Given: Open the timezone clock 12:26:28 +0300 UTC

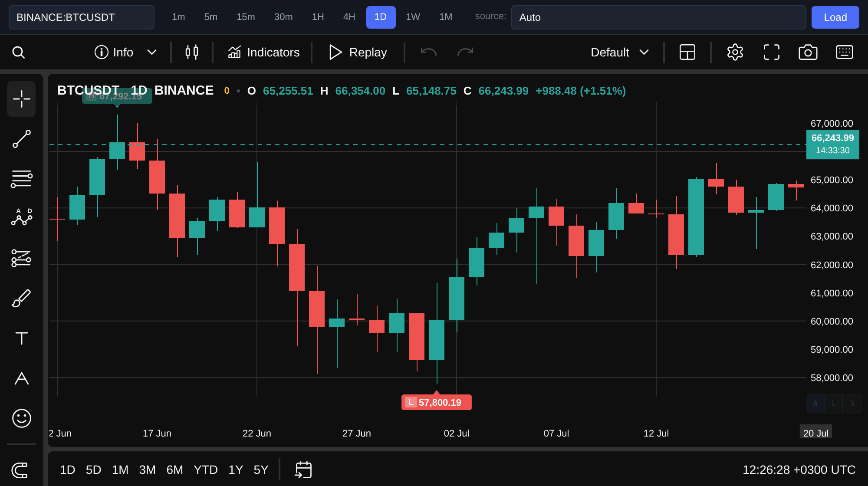Looking at the screenshot, I should click(x=799, y=470).
